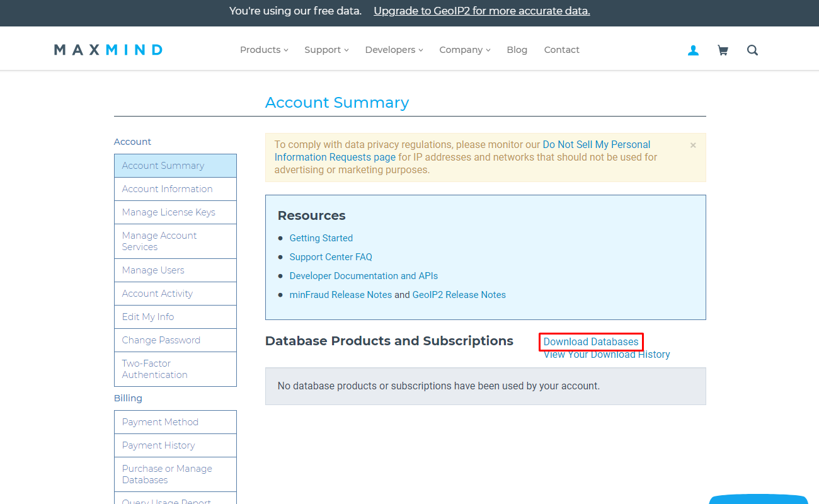View Payment History
The image size is (819, 504).
coord(175,445)
